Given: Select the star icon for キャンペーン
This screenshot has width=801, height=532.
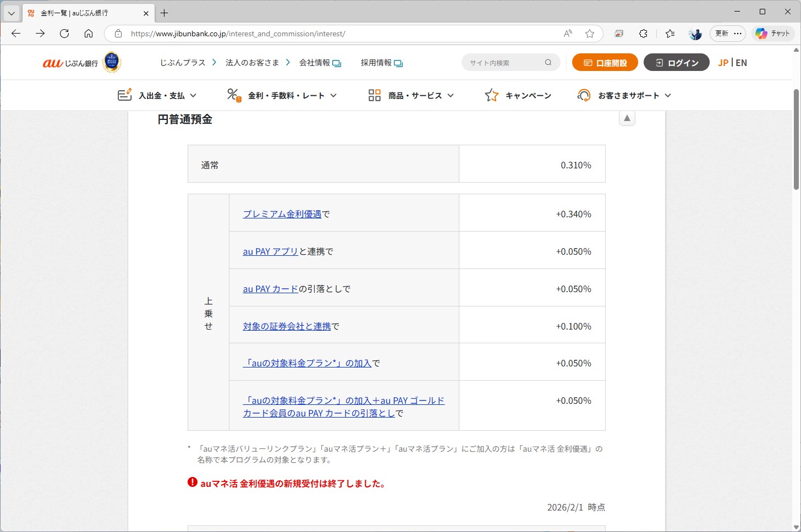Looking at the screenshot, I should click(491, 95).
